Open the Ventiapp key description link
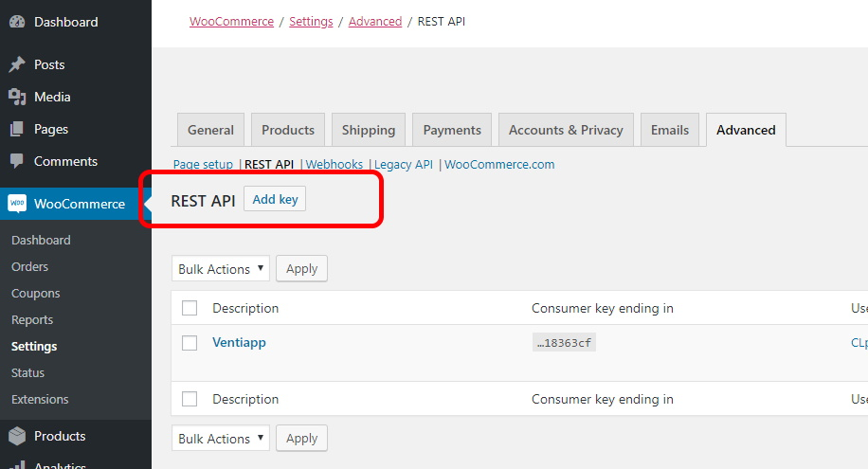868x469 pixels. 239,342
